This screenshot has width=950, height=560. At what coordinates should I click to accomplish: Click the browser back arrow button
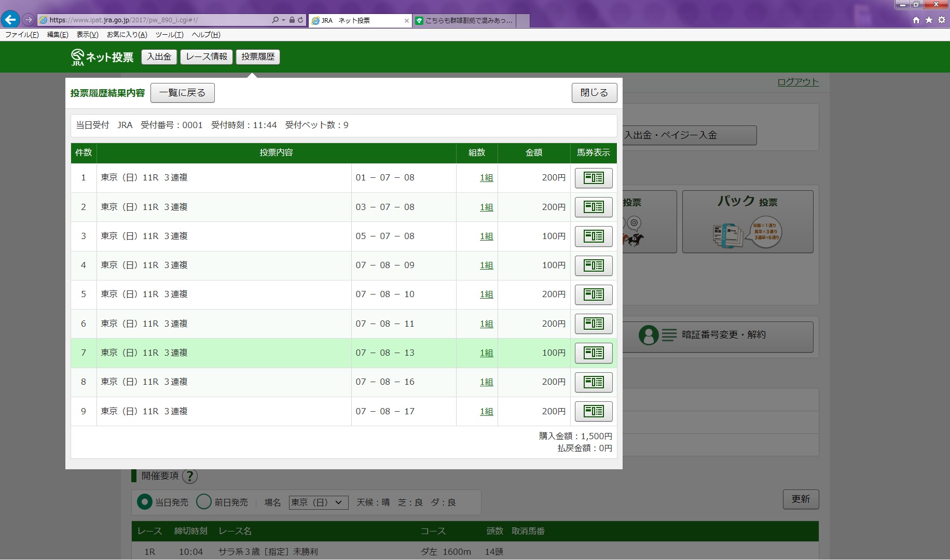coord(10,20)
